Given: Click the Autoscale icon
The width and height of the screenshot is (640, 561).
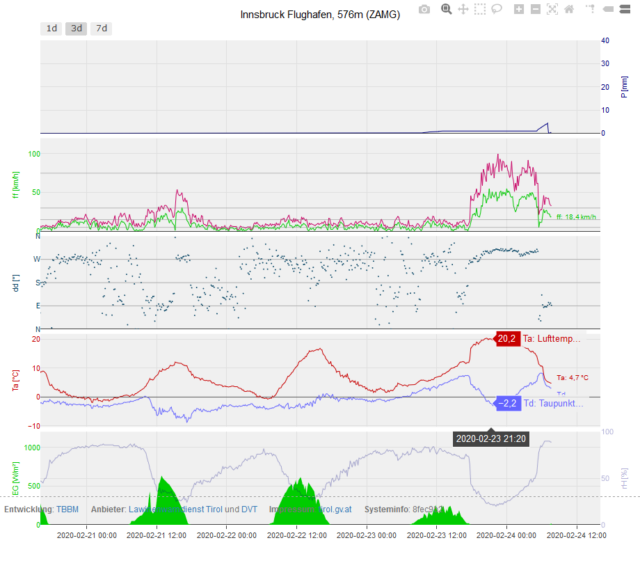Looking at the screenshot, I should click(552, 9).
